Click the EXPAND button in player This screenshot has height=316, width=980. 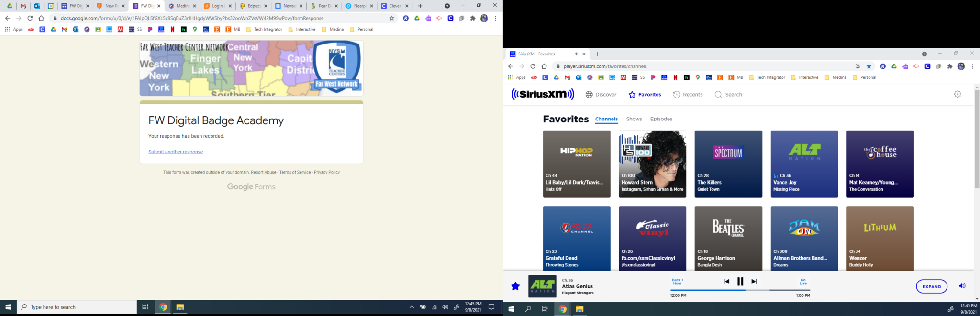931,286
